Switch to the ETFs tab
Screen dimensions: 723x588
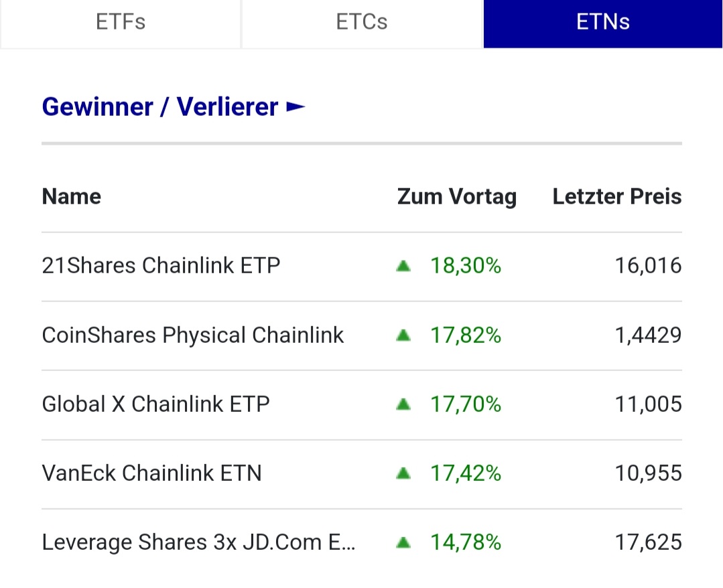tap(121, 22)
